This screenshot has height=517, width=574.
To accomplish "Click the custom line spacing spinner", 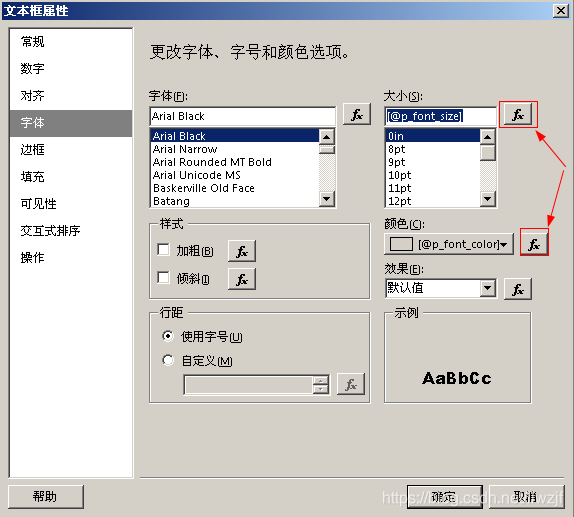I will 321,384.
